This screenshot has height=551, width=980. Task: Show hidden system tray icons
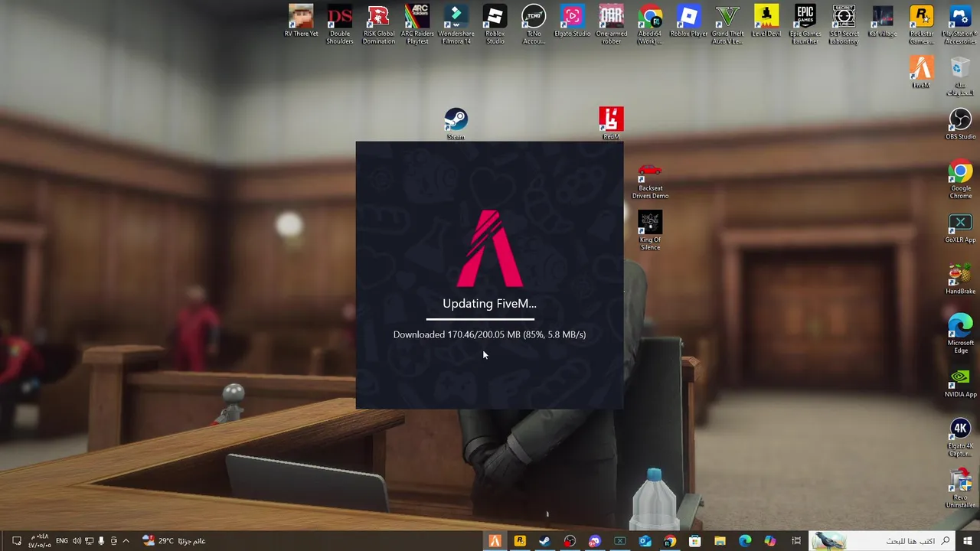[x=126, y=541]
